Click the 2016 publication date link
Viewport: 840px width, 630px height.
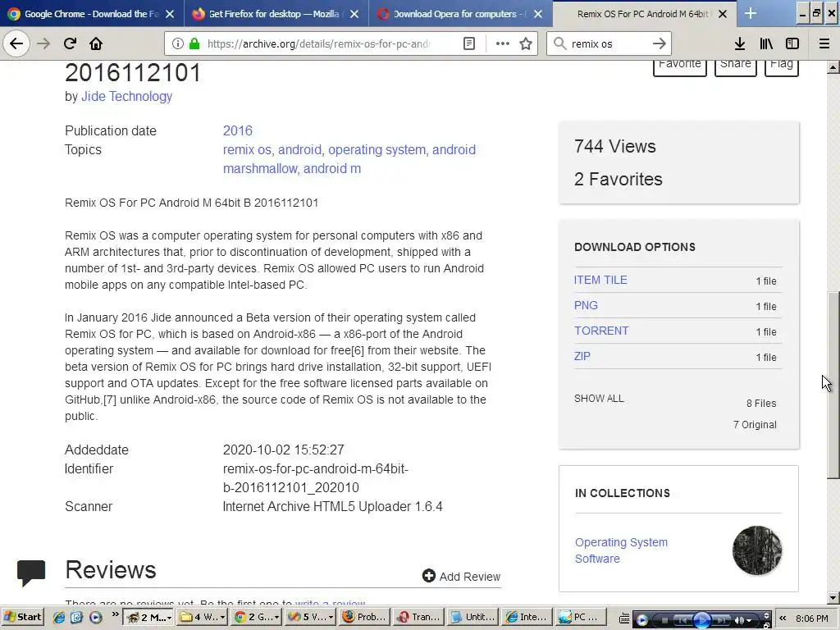[x=237, y=130]
